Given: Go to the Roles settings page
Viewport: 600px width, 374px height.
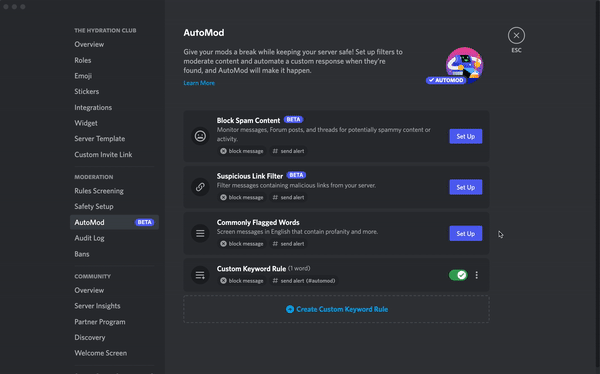Looking at the screenshot, I should (x=83, y=60).
